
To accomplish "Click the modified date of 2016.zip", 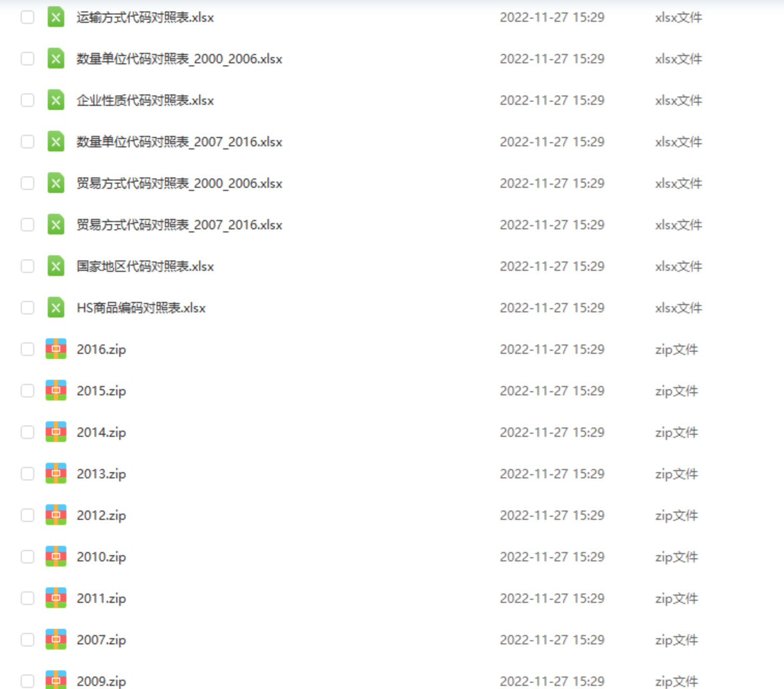I will 552,349.
